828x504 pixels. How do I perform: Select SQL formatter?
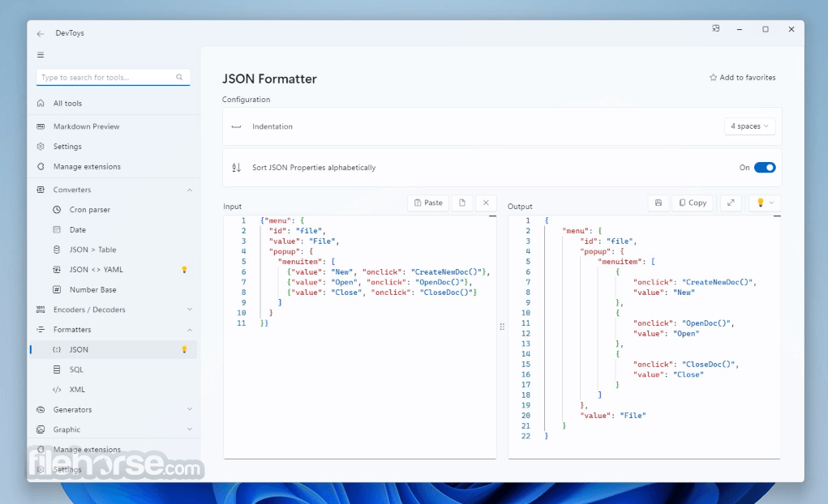114,370
